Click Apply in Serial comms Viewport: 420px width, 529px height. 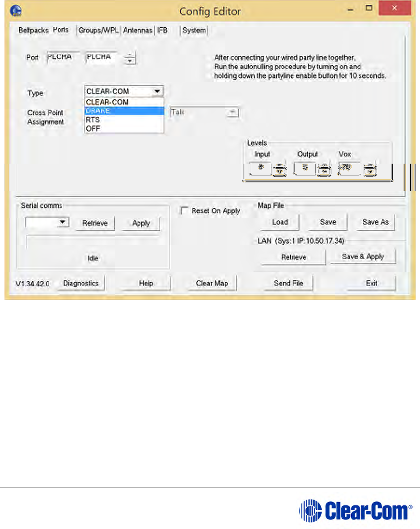pos(141,223)
